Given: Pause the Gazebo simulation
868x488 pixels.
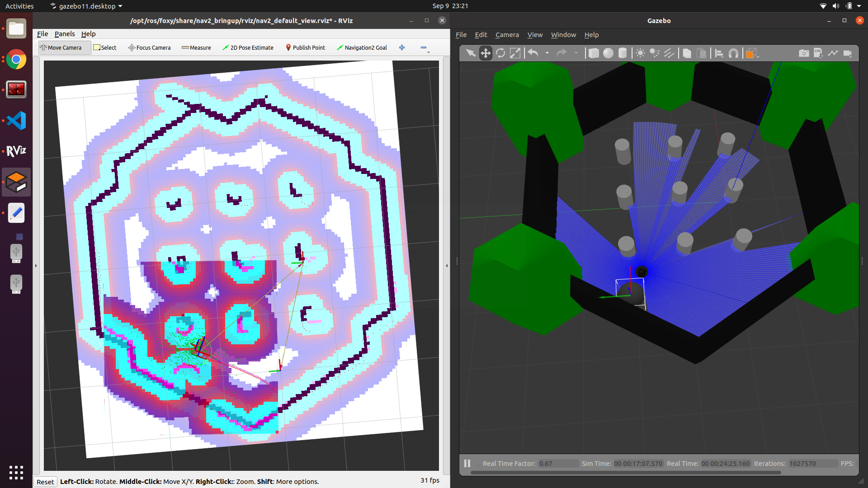Looking at the screenshot, I should 467,463.
